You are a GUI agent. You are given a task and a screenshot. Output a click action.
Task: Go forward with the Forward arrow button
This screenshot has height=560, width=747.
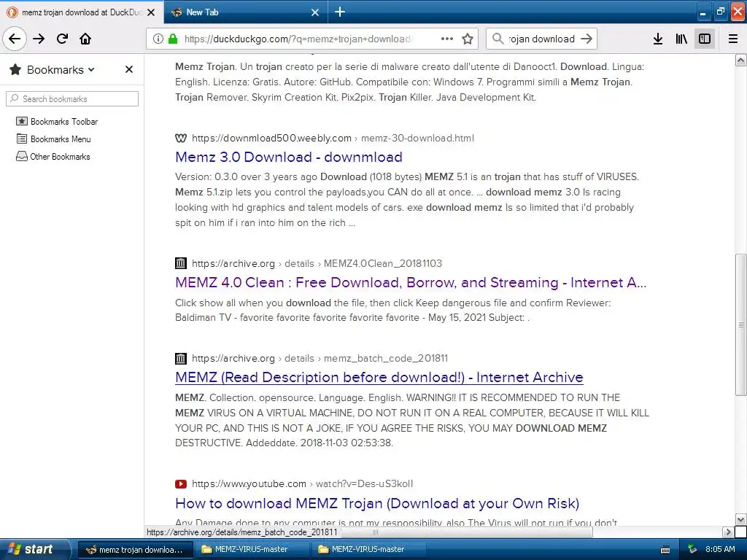(39, 39)
